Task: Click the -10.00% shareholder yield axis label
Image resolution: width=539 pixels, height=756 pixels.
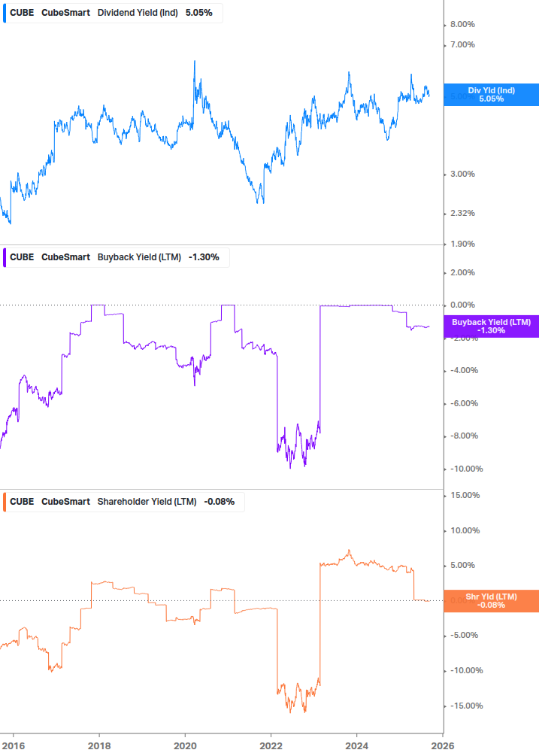Action: click(466, 671)
